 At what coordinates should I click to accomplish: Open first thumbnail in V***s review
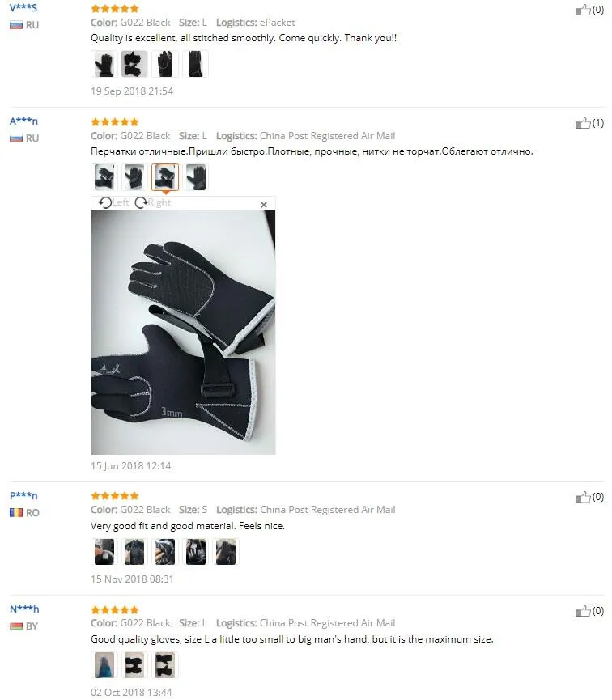104,64
